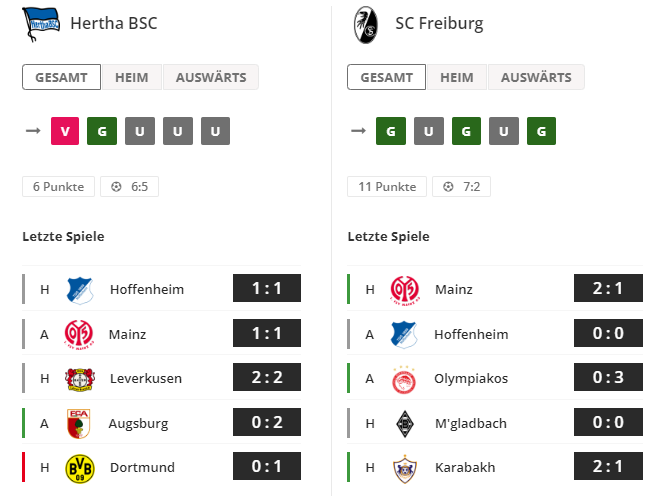Click the Hertha BSC flag logo
666x496 pixels.
41,24
